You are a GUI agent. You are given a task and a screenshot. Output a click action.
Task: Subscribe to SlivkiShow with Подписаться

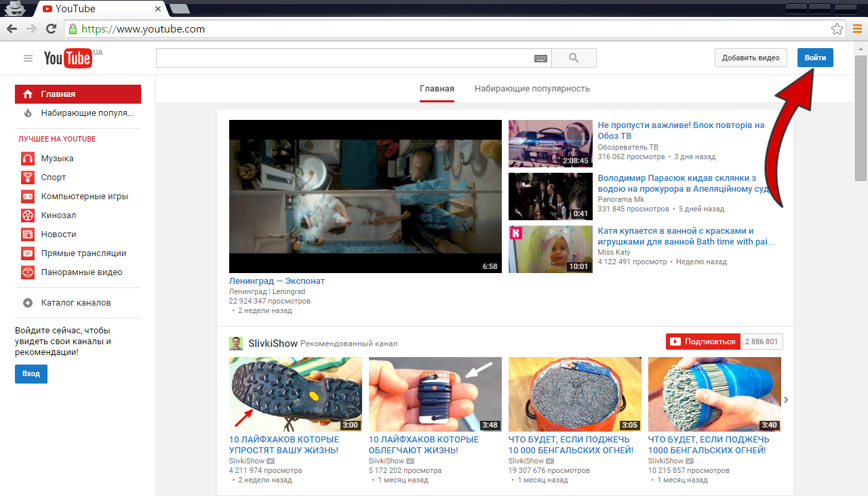point(703,342)
